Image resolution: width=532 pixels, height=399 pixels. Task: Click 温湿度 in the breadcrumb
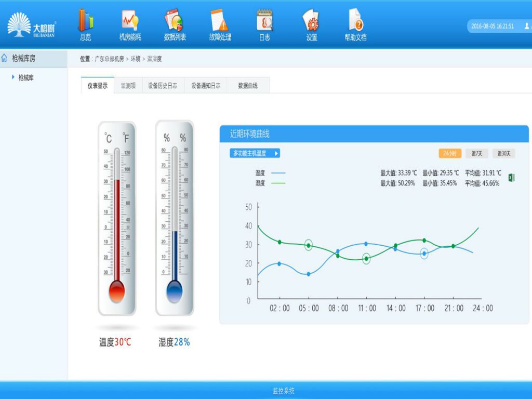[154, 59]
